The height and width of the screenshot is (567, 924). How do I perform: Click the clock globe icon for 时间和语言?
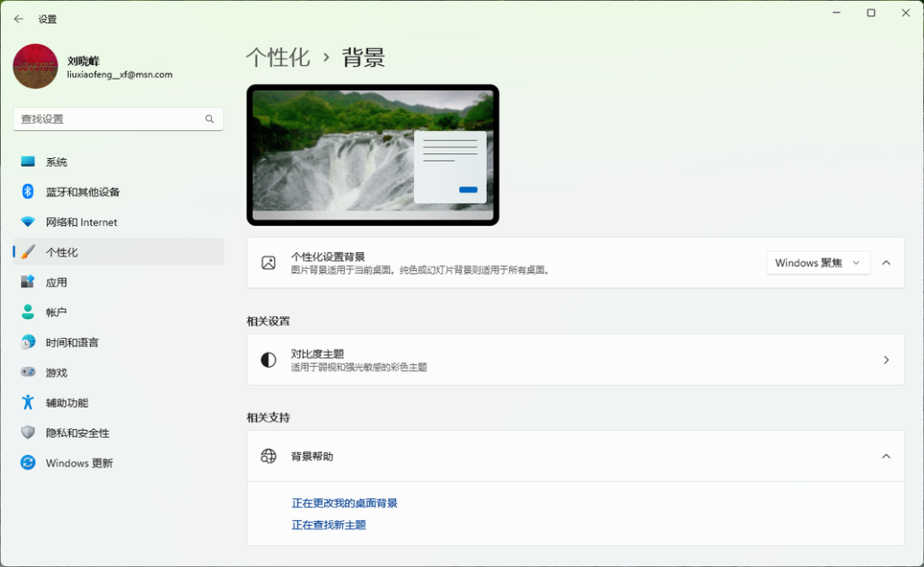click(x=27, y=342)
